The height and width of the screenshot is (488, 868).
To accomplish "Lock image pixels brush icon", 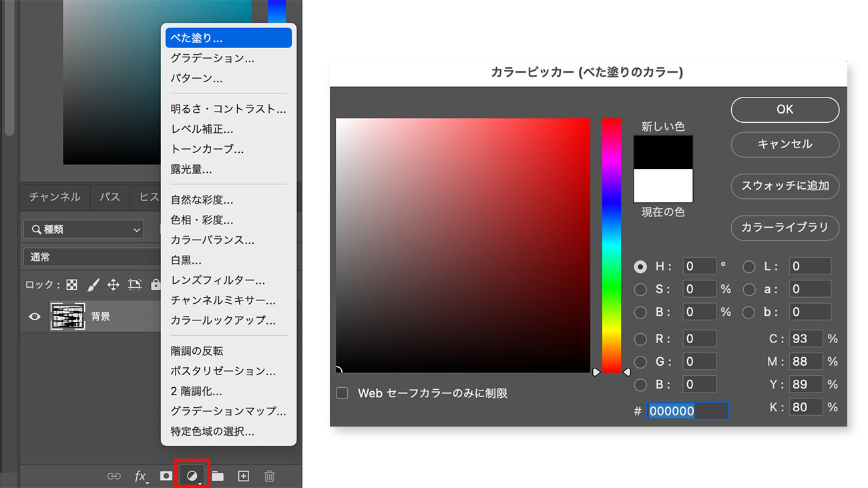I will (x=93, y=285).
